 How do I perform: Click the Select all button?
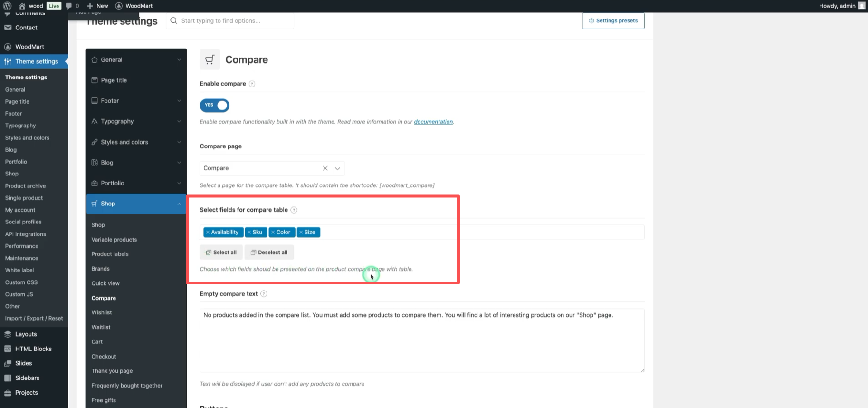(x=221, y=253)
